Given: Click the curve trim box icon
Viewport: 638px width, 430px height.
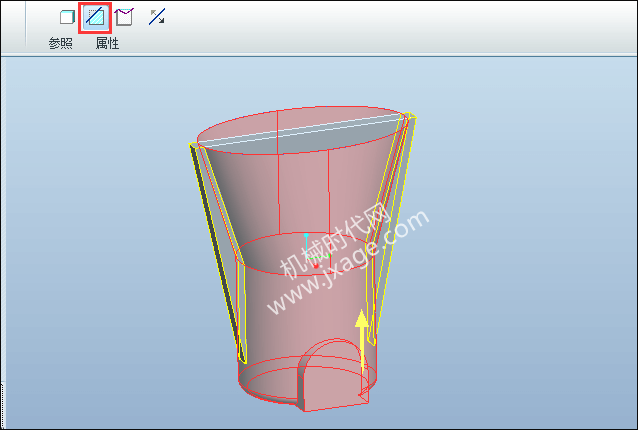Looking at the screenshot, I should (124, 17).
